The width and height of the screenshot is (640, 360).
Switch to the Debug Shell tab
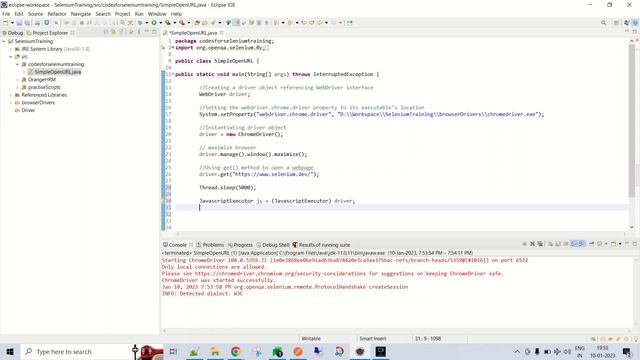coord(273,245)
